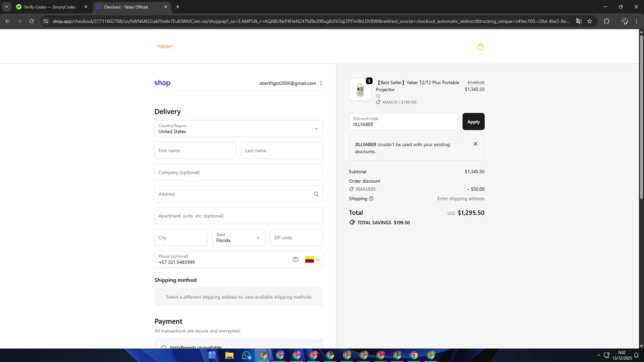This screenshot has height=362, width=644.
Task: Dismiss the JILLYABER discount error message
Action: point(475,144)
